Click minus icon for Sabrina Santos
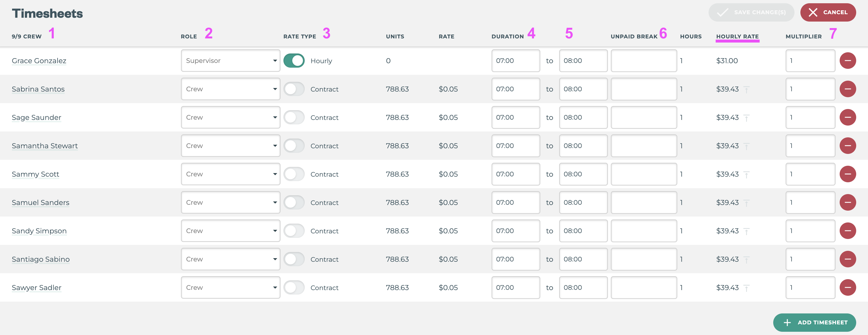The width and height of the screenshot is (868, 335). click(847, 89)
